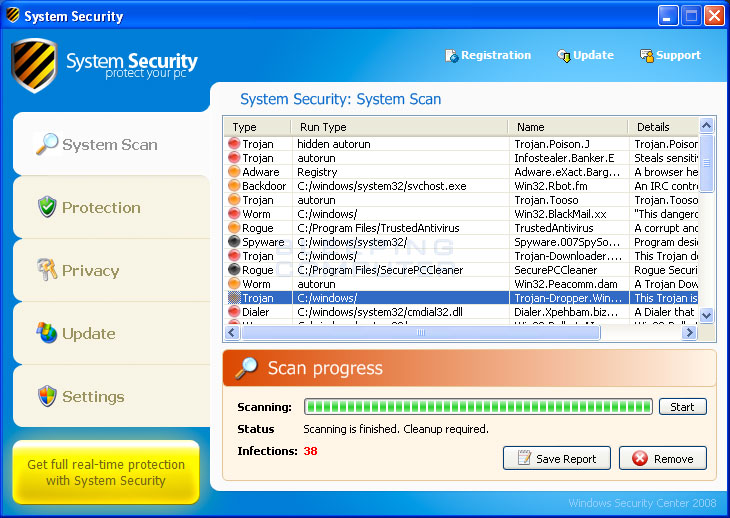
Task: Click the Update link in header
Action: 585,55
